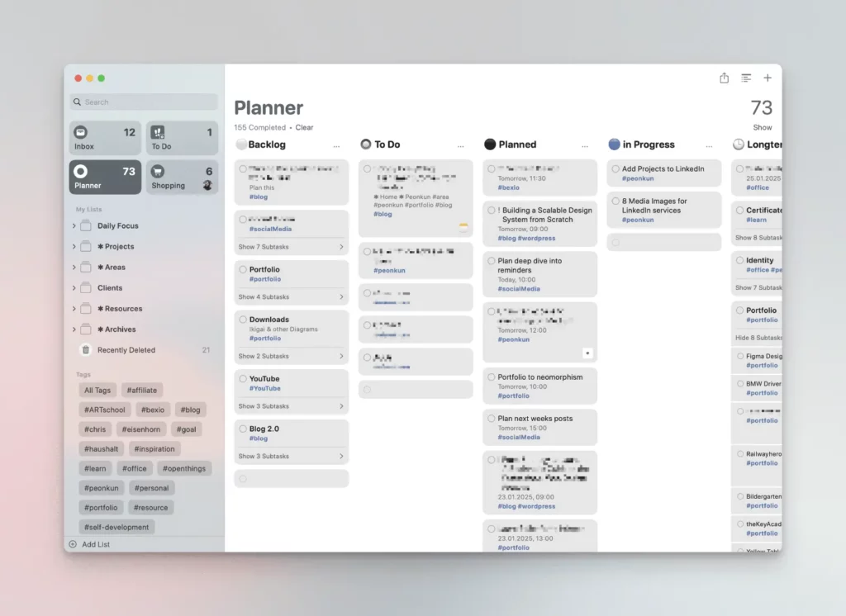Image resolution: width=846 pixels, height=616 pixels.
Task: Click the share icon in the toolbar
Action: pos(724,78)
